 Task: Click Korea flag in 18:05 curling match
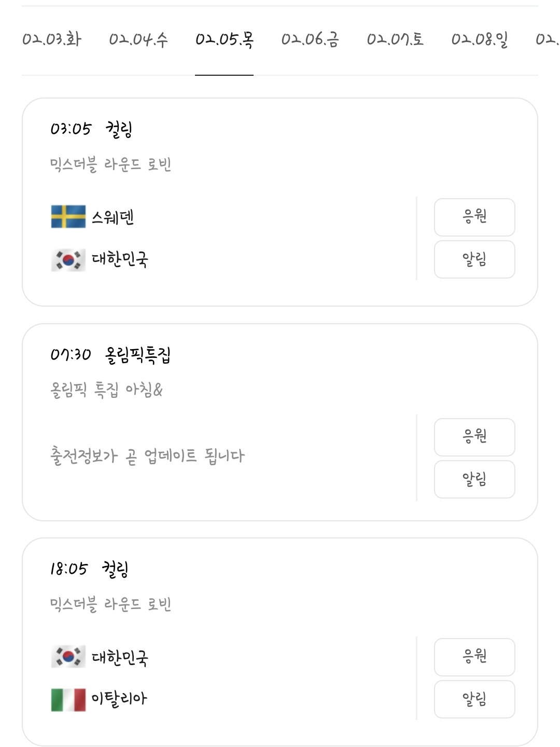pyautogui.click(x=68, y=657)
